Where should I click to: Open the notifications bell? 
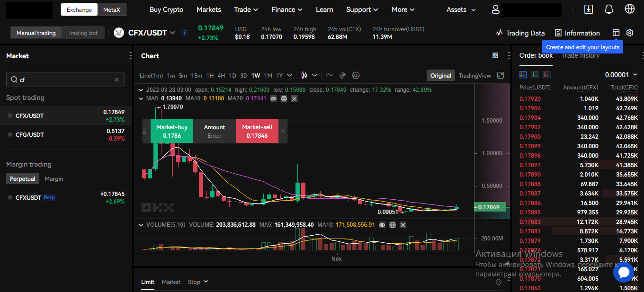[x=609, y=9]
